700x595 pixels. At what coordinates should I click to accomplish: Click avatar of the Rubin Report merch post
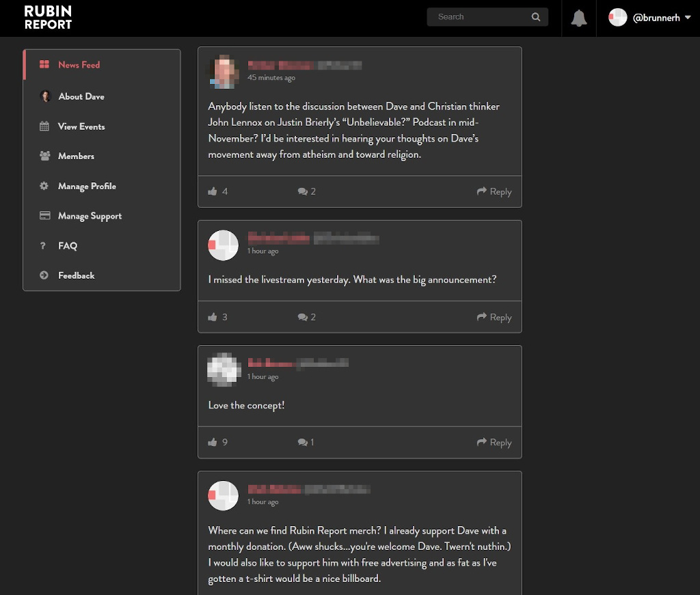pyautogui.click(x=224, y=495)
